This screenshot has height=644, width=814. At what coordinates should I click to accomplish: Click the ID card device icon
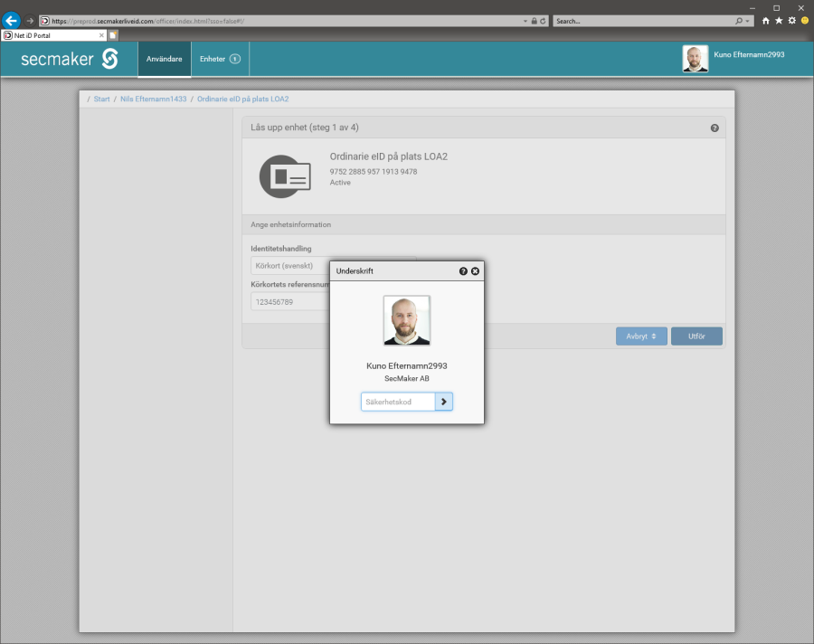(285, 176)
